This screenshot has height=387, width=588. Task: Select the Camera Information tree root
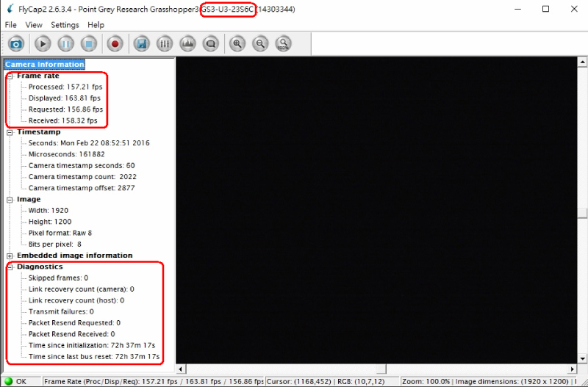44,65
